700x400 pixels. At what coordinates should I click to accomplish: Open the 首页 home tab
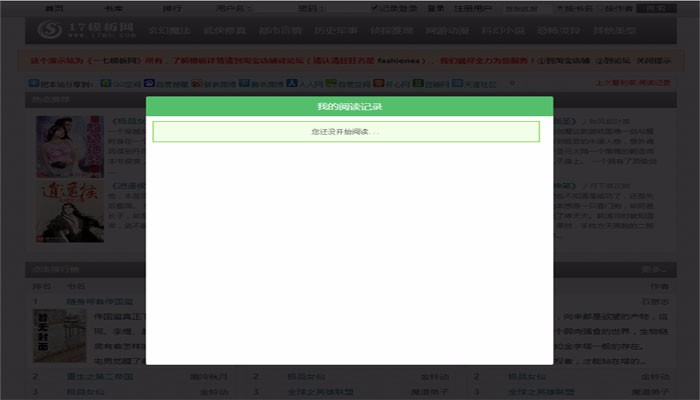click(x=55, y=8)
